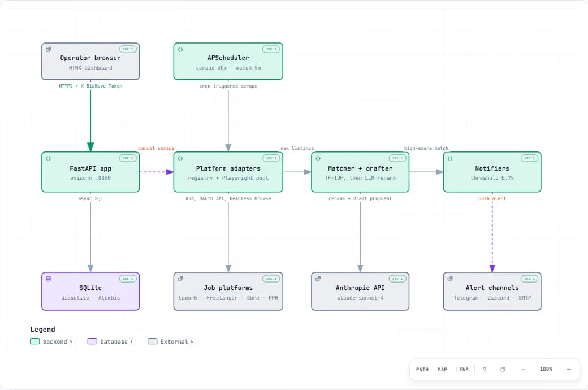
Task: Click 'HTTPS + X-BidWave-Token' edge label
Action: (90, 86)
